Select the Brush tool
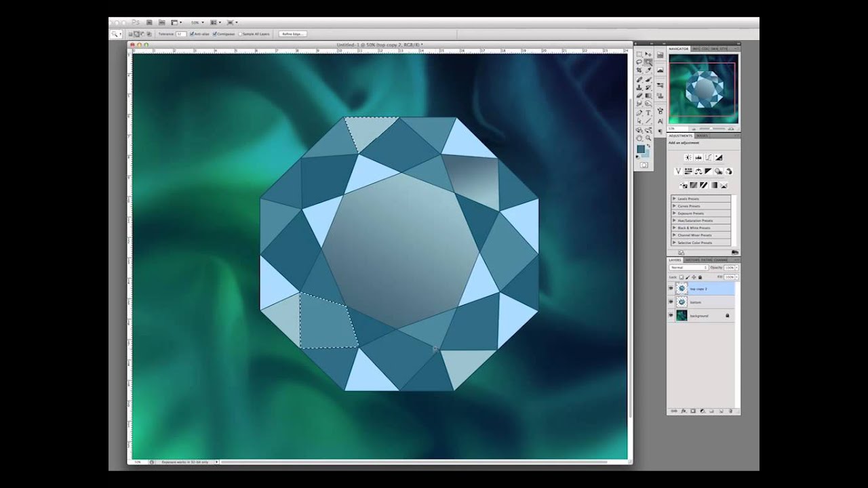This screenshot has height=488, width=868. coord(648,79)
